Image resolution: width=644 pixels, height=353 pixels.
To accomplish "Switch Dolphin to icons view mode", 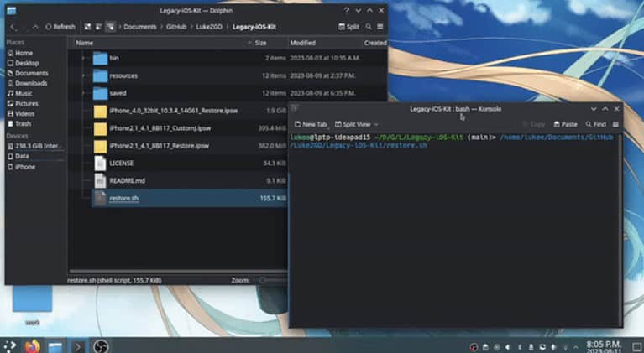I will (87, 27).
